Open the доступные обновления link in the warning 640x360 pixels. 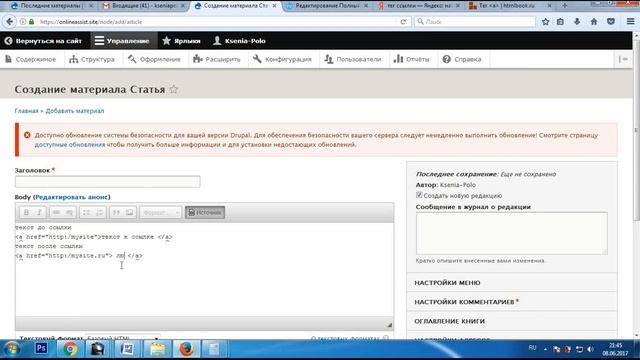coord(70,144)
